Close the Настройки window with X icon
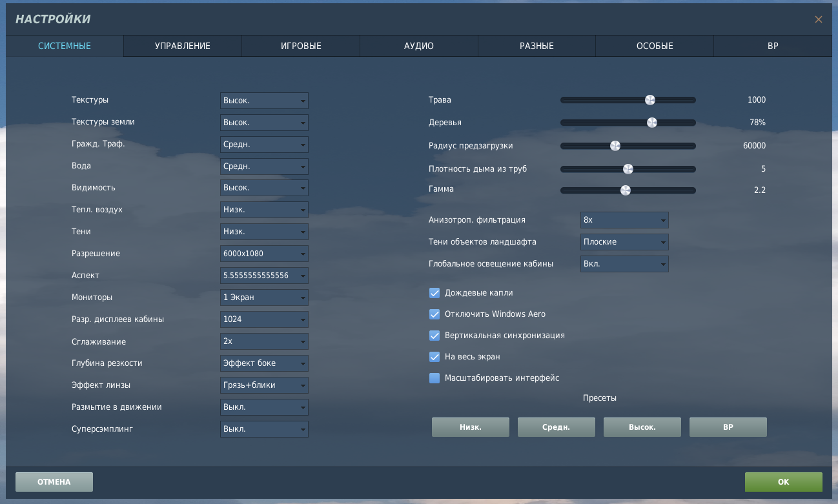Image resolution: width=838 pixels, height=504 pixels. (x=818, y=19)
